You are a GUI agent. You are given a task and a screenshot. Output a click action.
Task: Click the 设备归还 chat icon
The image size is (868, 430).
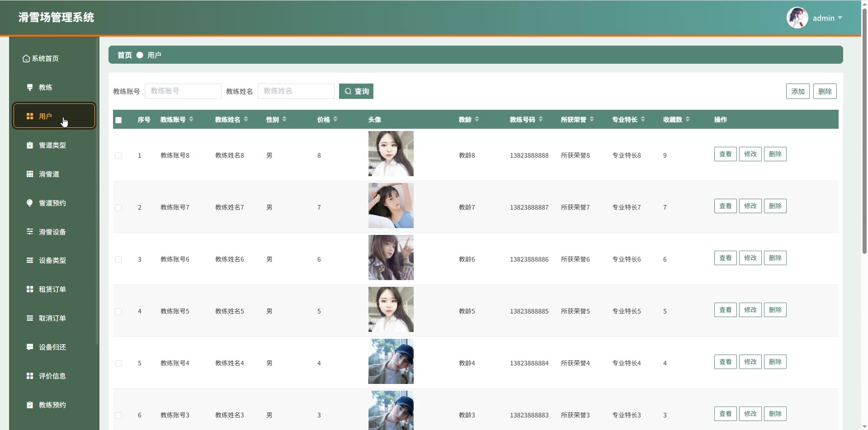tap(30, 347)
